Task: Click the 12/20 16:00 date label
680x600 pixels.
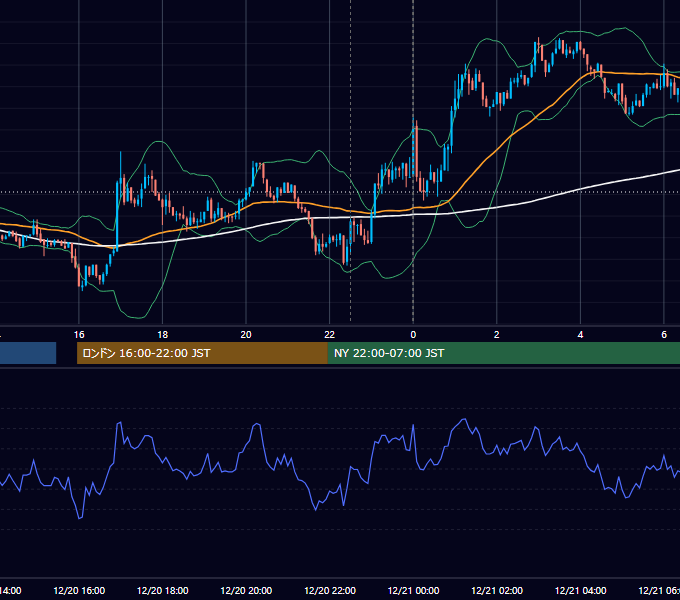Action: tap(79, 590)
